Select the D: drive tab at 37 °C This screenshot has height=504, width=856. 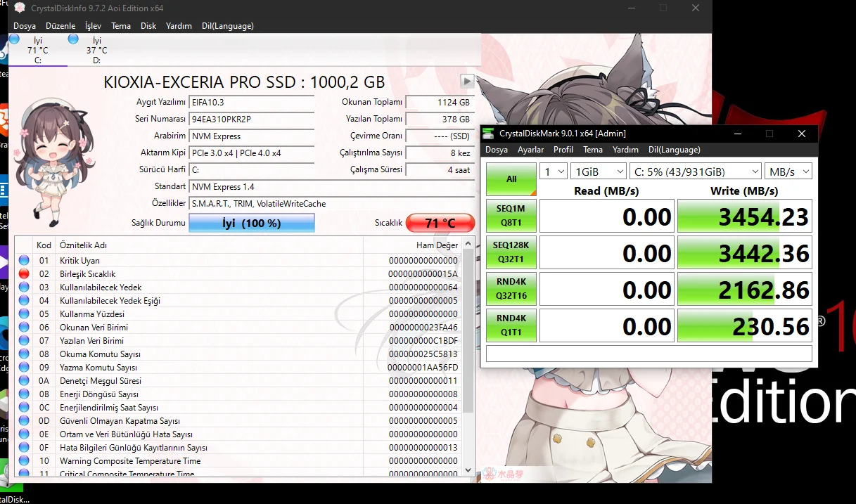coord(96,50)
